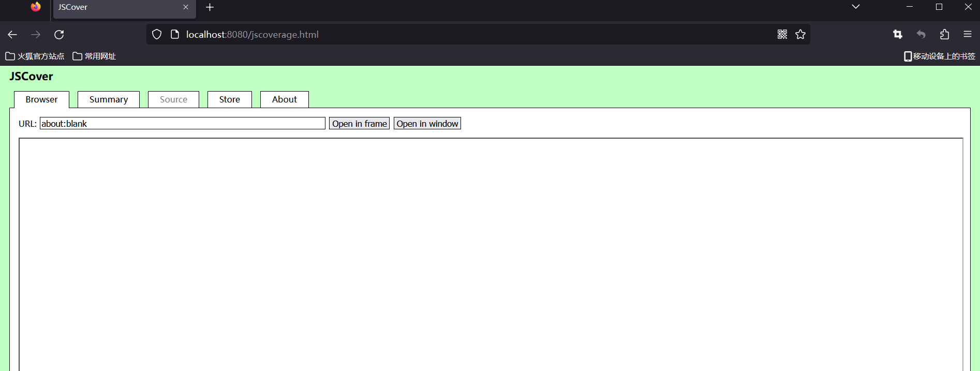
Task: Minimize the Firefox window
Action: click(x=910, y=7)
